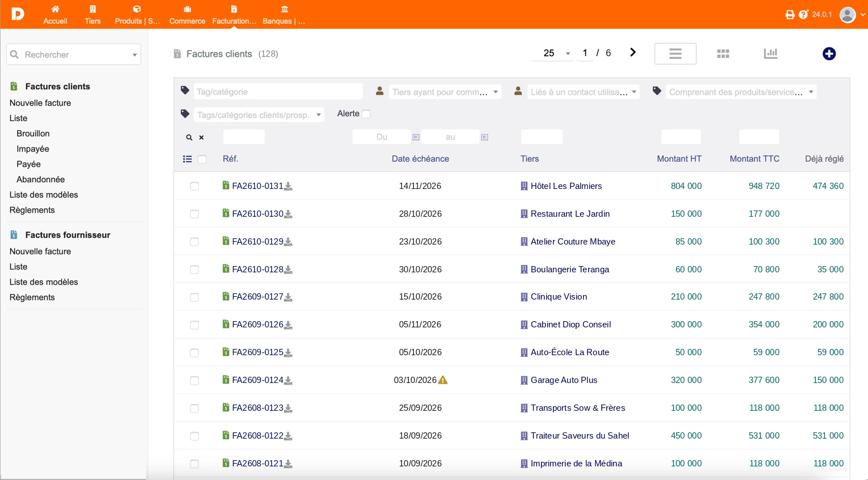Image resolution: width=868 pixels, height=480 pixels.
Task: Expand the Comprenant des produits/services dropdown
Action: tap(741, 92)
